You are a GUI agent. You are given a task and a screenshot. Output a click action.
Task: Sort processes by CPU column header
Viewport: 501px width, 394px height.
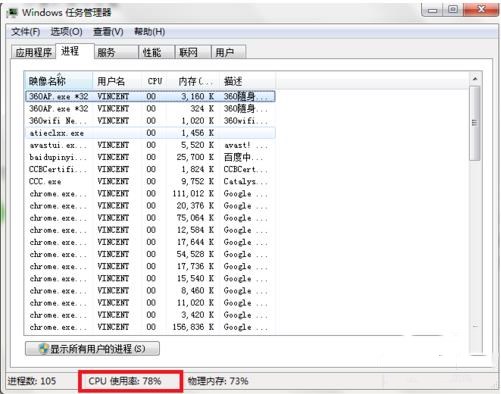(154, 81)
